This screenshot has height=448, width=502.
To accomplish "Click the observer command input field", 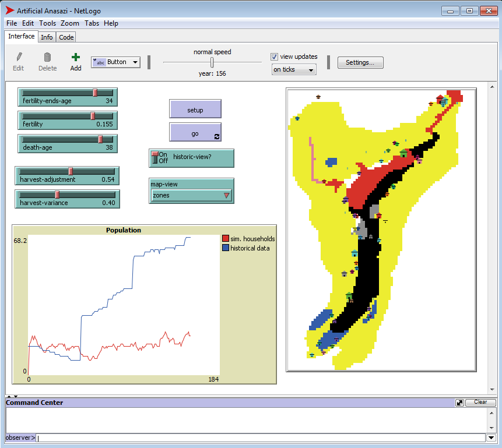I will click(259, 438).
